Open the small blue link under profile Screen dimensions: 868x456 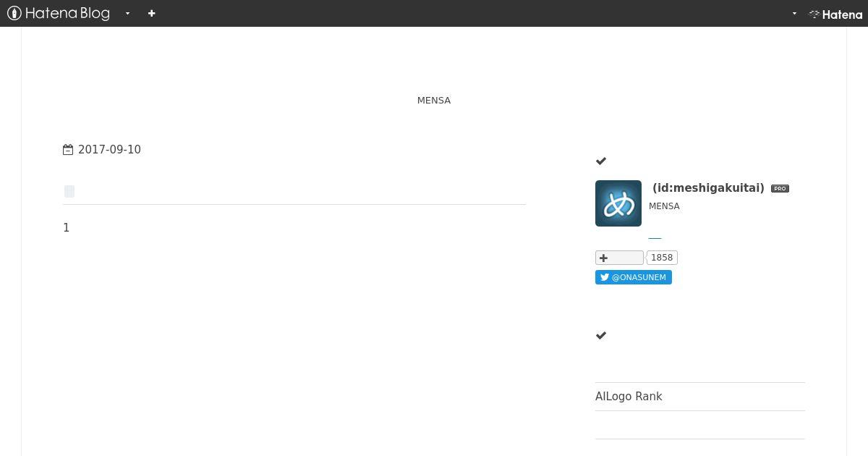pyautogui.click(x=655, y=237)
